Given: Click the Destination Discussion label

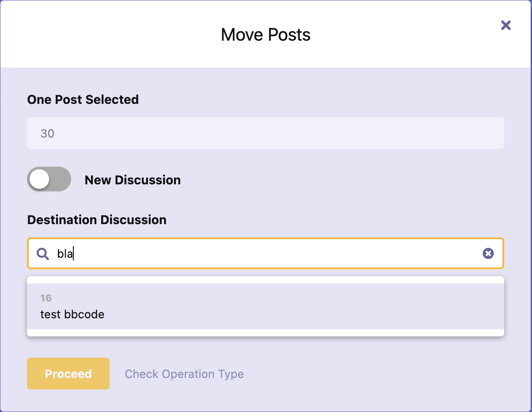Looking at the screenshot, I should pyautogui.click(x=97, y=220).
